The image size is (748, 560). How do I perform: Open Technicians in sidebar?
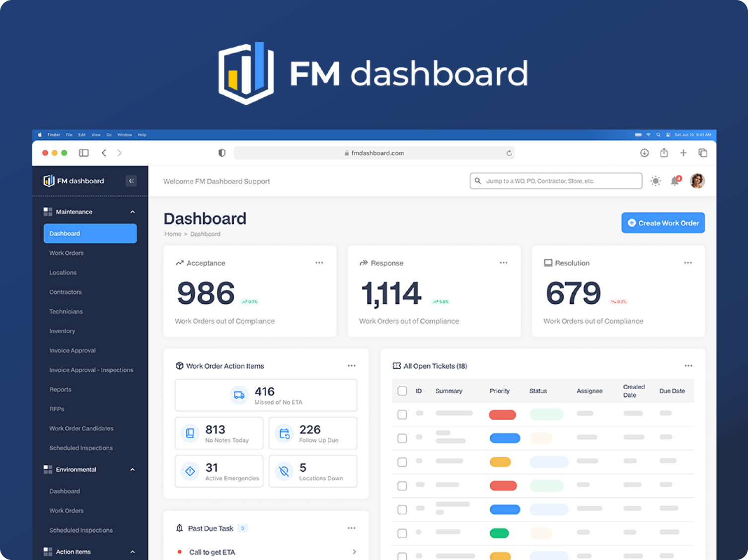pyautogui.click(x=66, y=311)
